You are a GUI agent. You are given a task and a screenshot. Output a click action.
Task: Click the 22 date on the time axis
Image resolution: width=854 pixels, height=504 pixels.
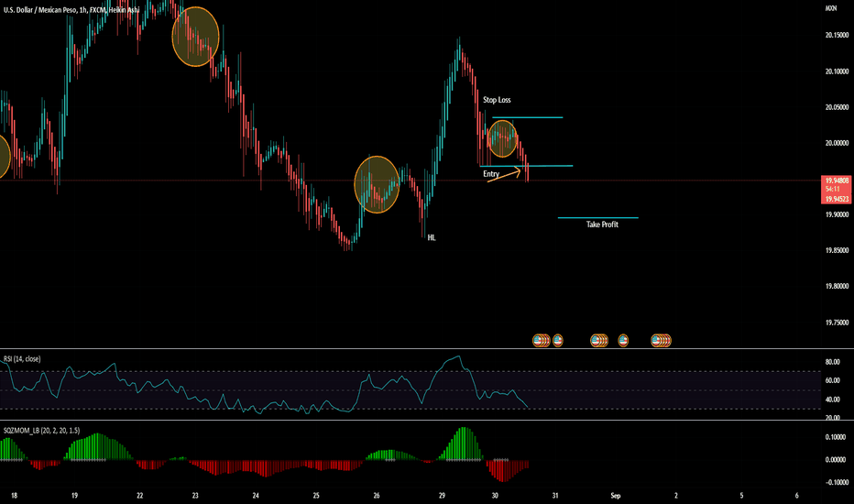139,495
